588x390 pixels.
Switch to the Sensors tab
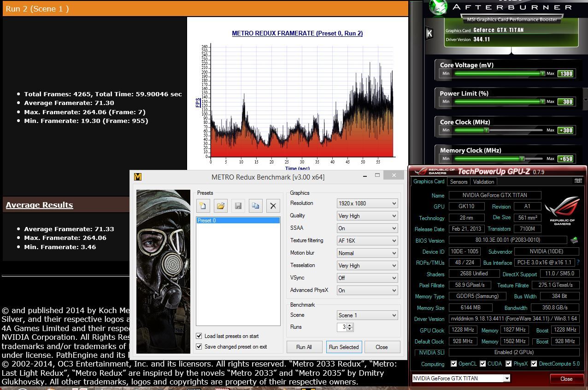(x=459, y=182)
